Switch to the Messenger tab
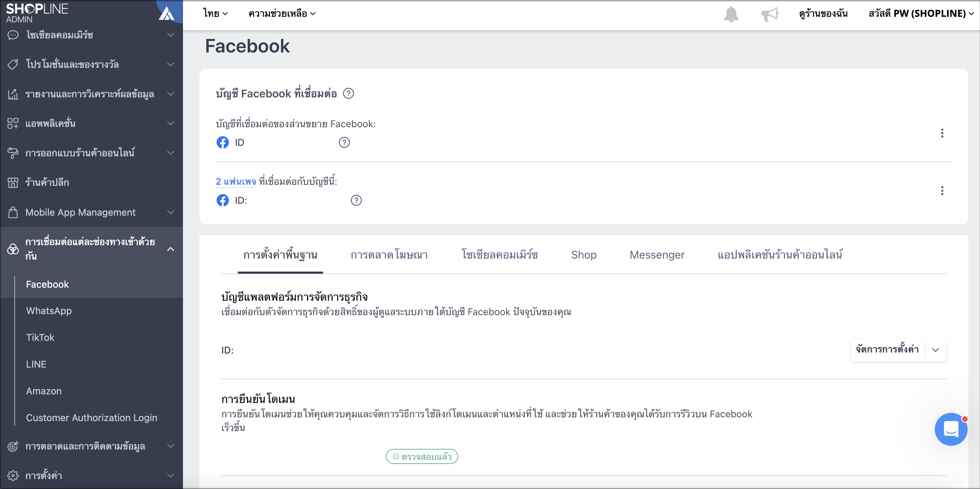This screenshot has width=980, height=489. pyautogui.click(x=657, y=255)
